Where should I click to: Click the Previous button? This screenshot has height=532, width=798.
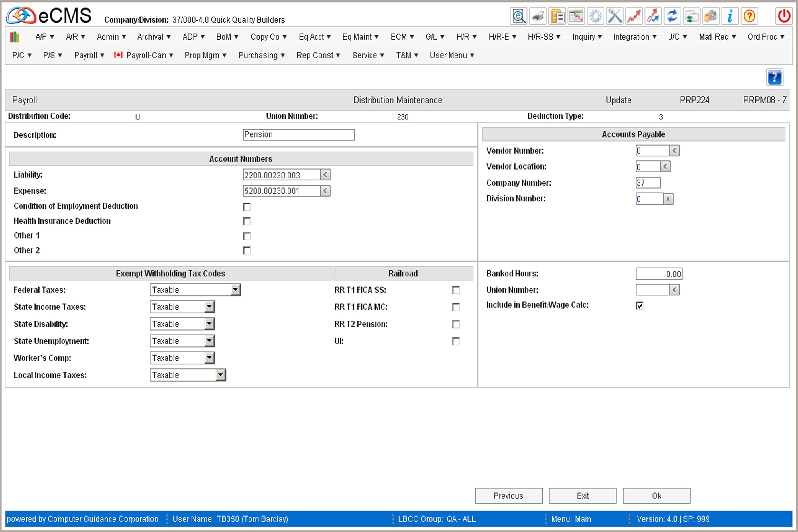point(509,496)
